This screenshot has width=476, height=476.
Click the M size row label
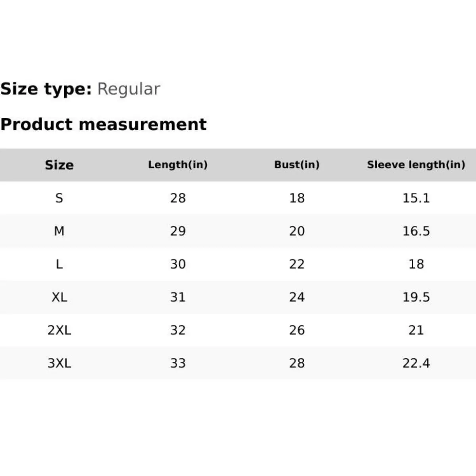click(x=59, y=231)
